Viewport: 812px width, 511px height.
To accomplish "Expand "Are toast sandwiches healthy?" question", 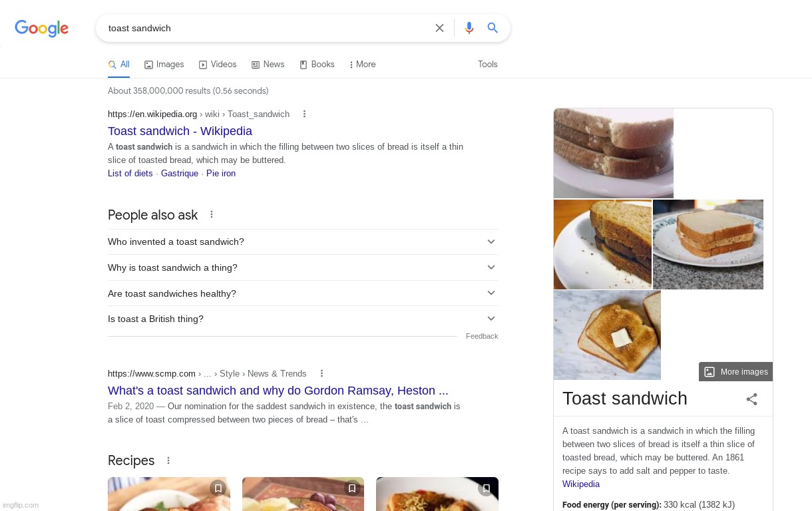I will [x=303, y=293].
